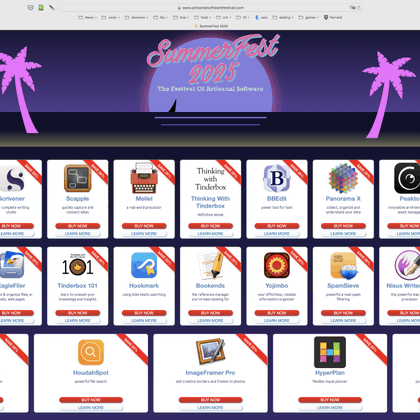Open the Harvard bookmark in favorites bar
This screenshot has height=420, width=420.
tap(333, 17)
